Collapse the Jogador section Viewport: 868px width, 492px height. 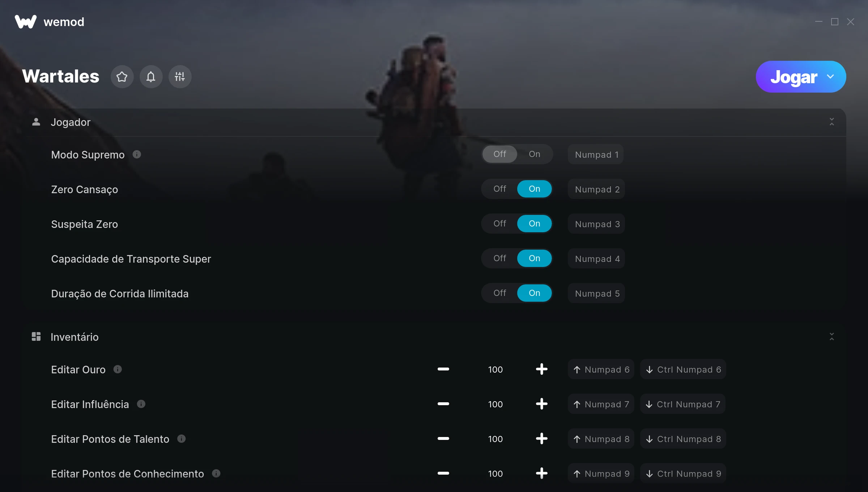point(831,122)
